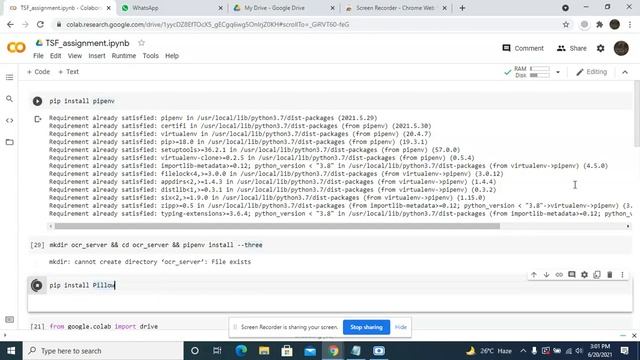The image size is (640, 360).
Task: Mirror the cell in a tab
Action: 597,275
